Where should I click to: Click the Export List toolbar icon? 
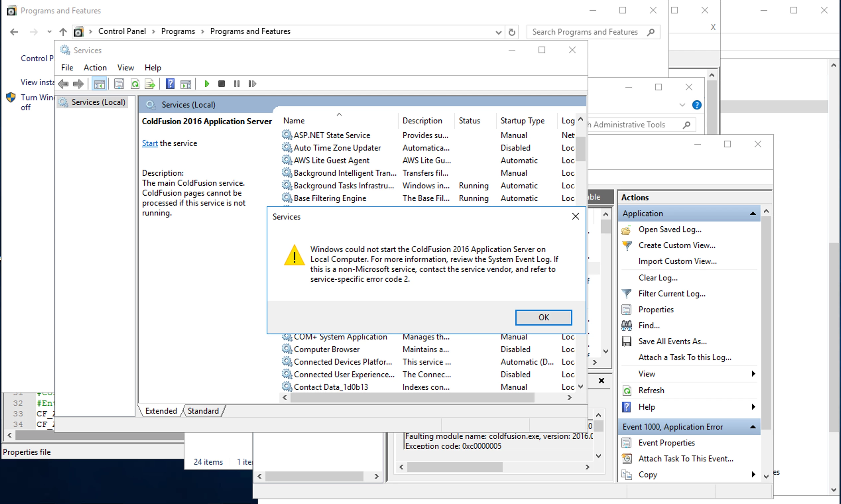click(x=150, y=84)
